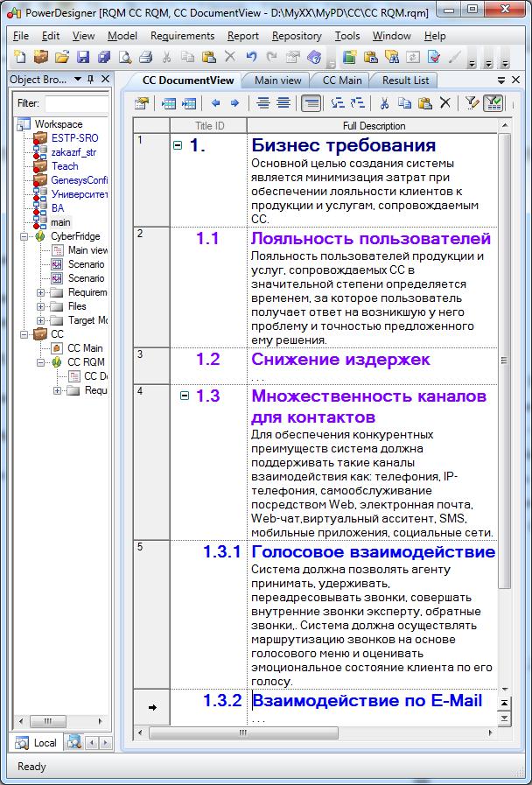Expand the Files folder in the tree
Screen dimensions: 532x785
pyautogui.click(x=40, y=306)
